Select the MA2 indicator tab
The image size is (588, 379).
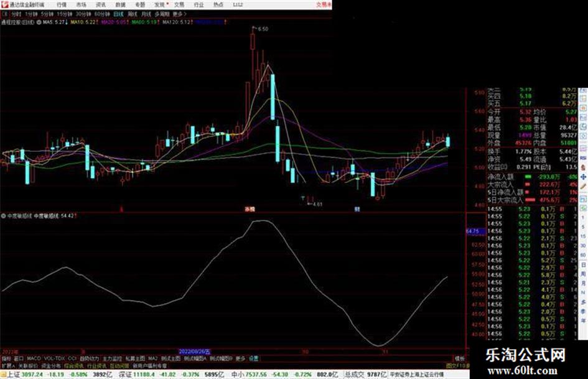coord(153,358)
